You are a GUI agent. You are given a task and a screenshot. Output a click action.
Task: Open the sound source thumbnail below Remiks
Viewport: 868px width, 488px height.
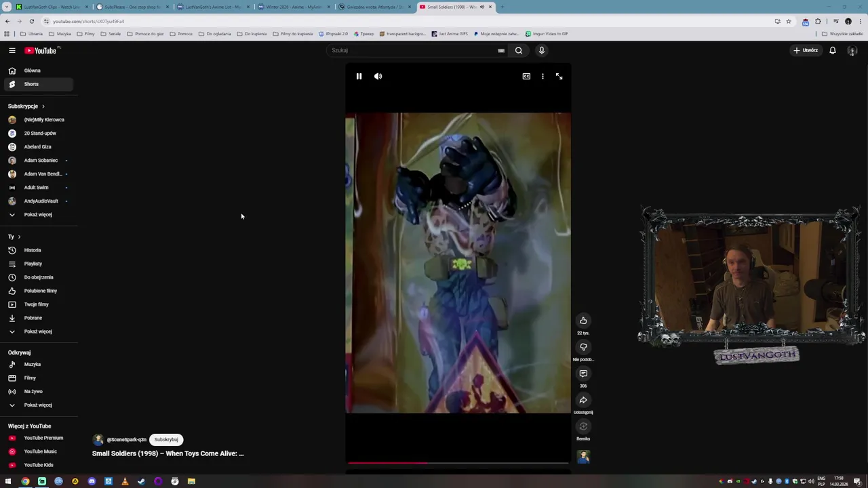(x=583, y=457)
